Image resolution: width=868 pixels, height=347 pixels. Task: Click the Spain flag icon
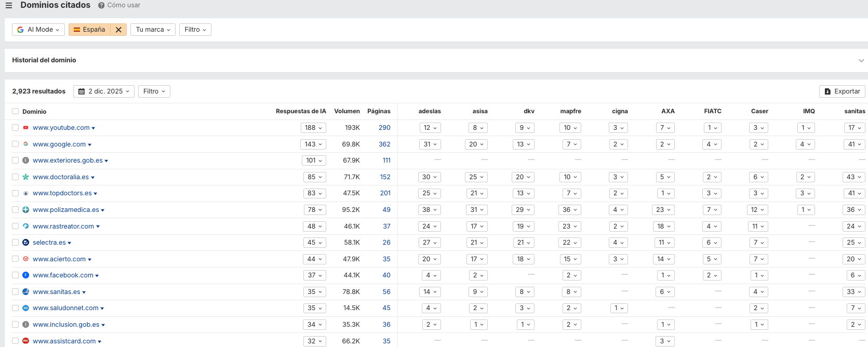pos(77,30)
